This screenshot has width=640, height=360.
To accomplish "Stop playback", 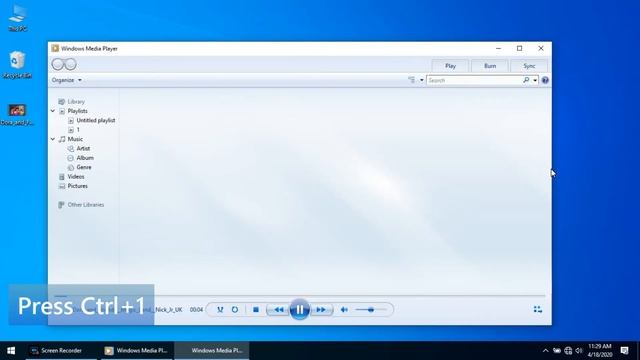I will coord(256,310).
